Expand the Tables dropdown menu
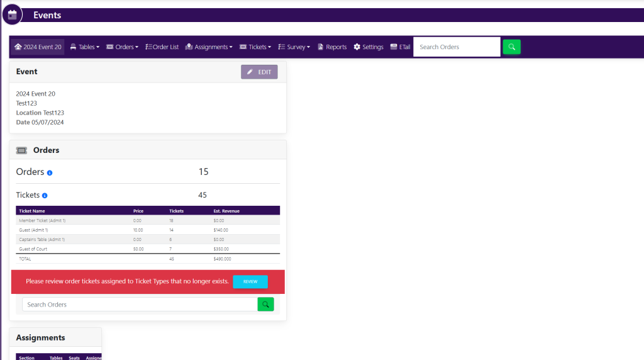Image resolution: width=644 pixels, height=360 pixels. [x=84, y=47]
